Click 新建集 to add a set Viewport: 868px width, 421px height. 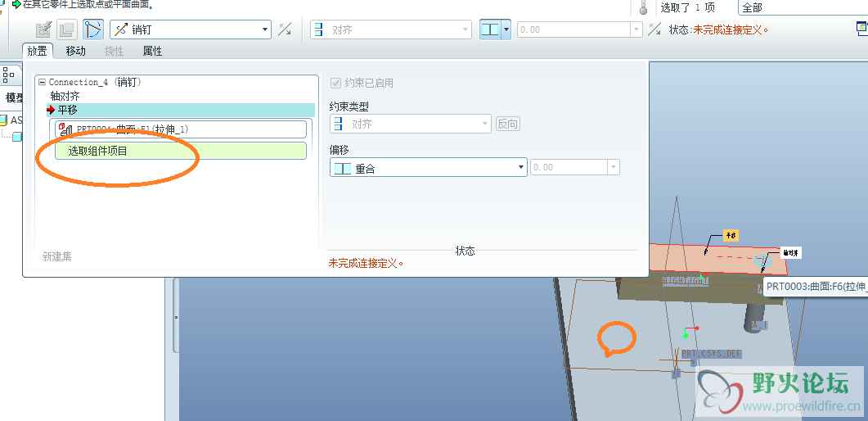(57, 256)
